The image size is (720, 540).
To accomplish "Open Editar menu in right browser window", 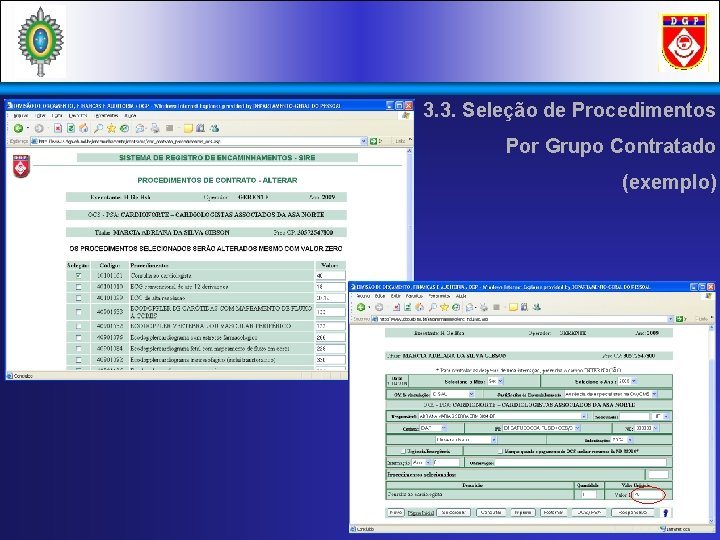I will 380,296.
